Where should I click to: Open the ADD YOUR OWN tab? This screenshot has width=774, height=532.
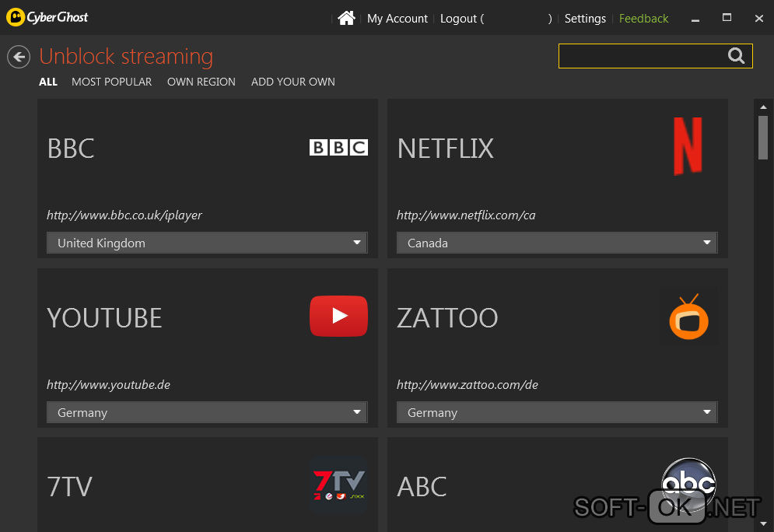pos(293,82)
